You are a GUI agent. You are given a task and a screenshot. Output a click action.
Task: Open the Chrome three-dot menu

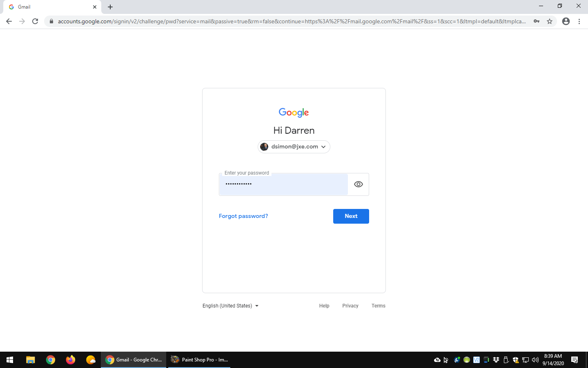579,21
